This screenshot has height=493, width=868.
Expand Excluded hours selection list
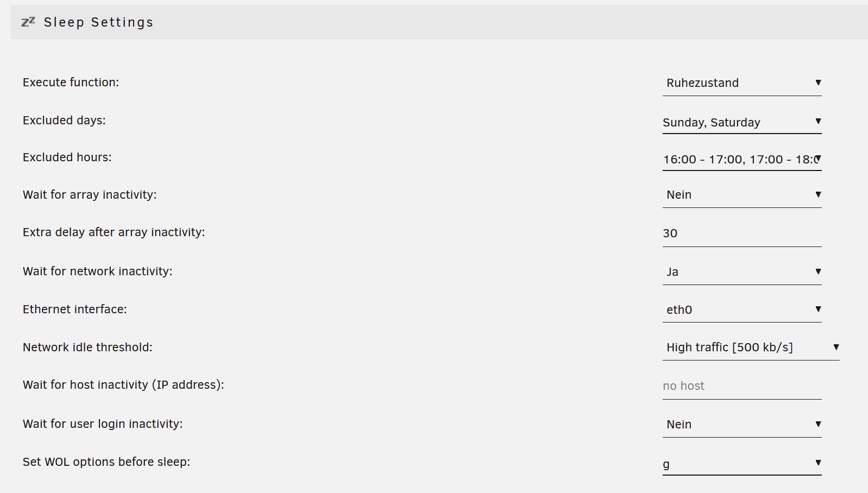pos(742,159)
